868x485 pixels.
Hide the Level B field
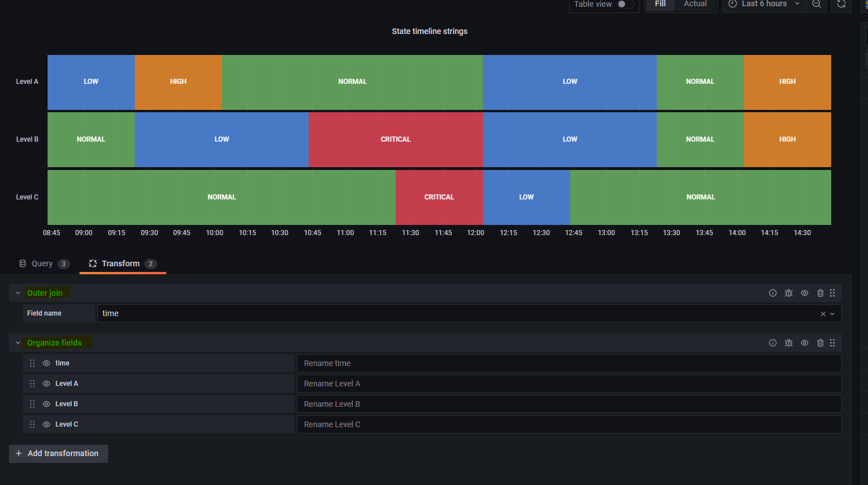pos(46,403)
